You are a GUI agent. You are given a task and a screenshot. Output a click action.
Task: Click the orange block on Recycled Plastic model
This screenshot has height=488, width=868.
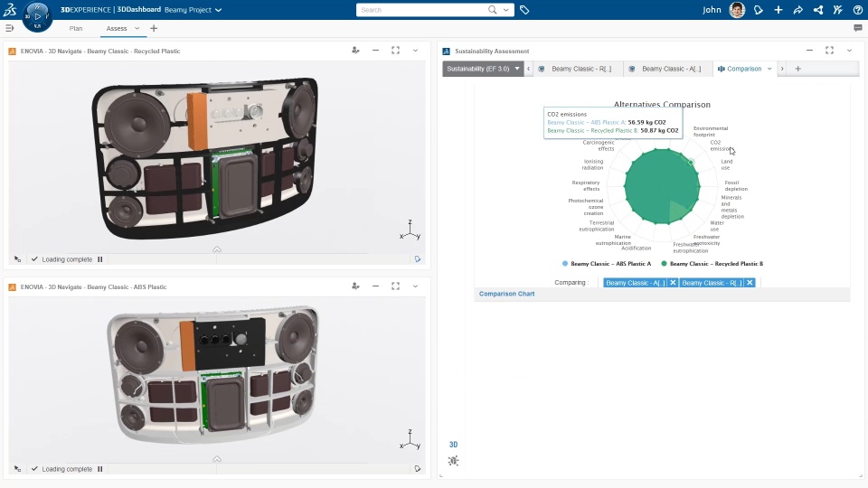click(x=197, y=121)
